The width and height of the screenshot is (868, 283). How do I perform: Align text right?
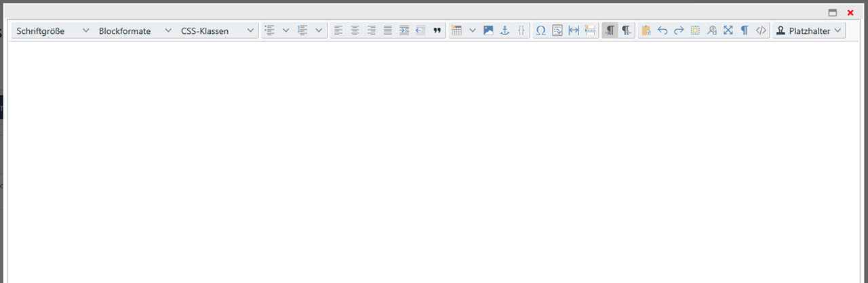coord(371,30)
